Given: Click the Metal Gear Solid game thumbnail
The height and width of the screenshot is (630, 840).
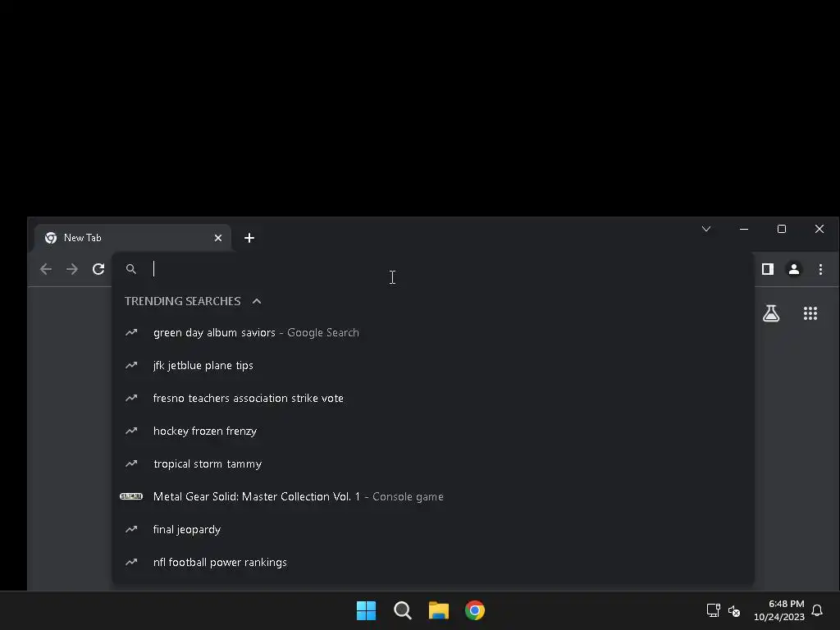Looking at the screenshot, I should tap(131, 496).
